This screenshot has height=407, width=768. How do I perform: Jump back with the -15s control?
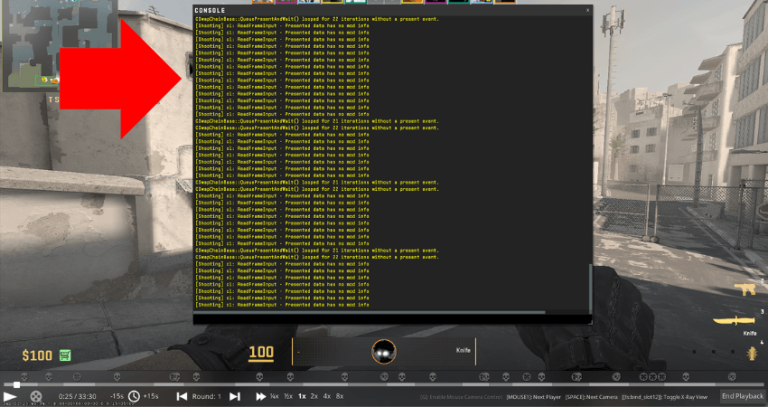point(117,396)
